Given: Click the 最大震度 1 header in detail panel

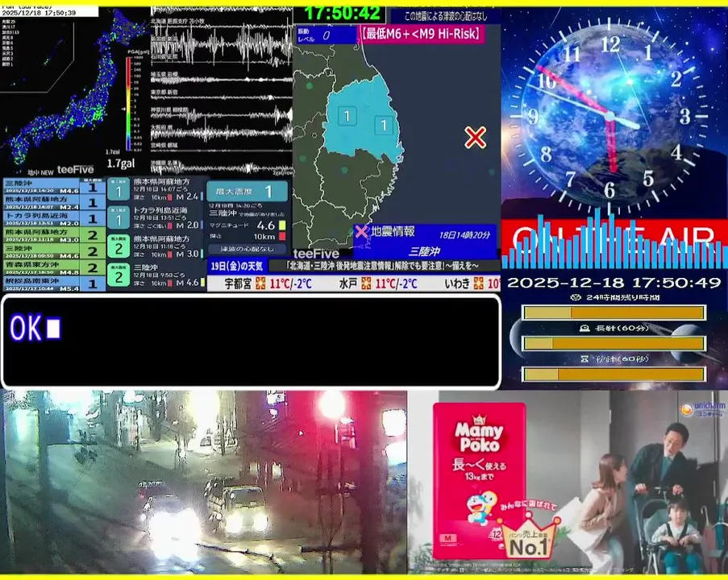Looking at the screenshot, I should [x=248, y=191].
